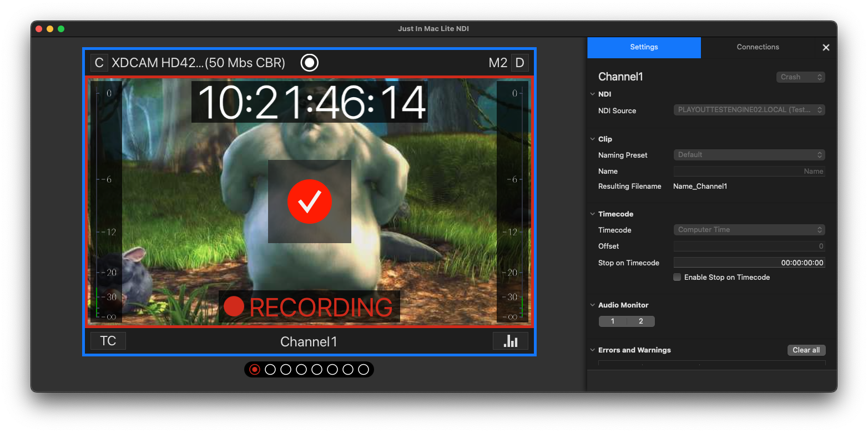Click the yellow minimize window button
The width and height of the screenshot is (868, 433).
[x=50, y=29]
